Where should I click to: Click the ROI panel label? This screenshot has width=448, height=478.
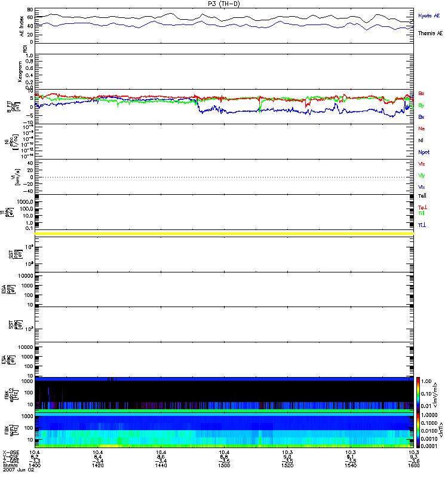point(25,48)
